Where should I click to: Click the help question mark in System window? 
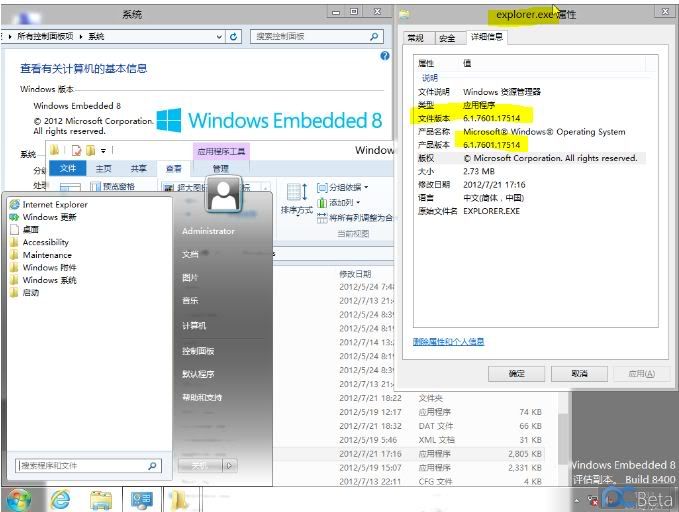click(385, 56)
